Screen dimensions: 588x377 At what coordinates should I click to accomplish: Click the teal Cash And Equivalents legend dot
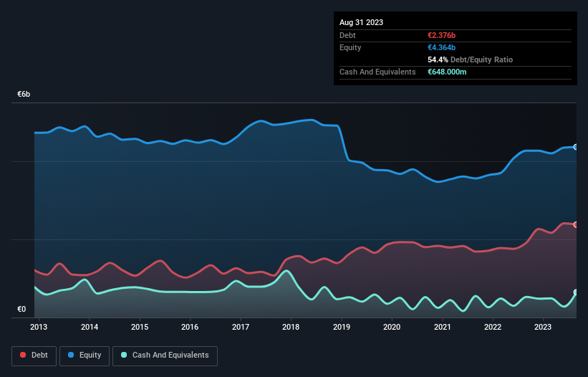124,355
